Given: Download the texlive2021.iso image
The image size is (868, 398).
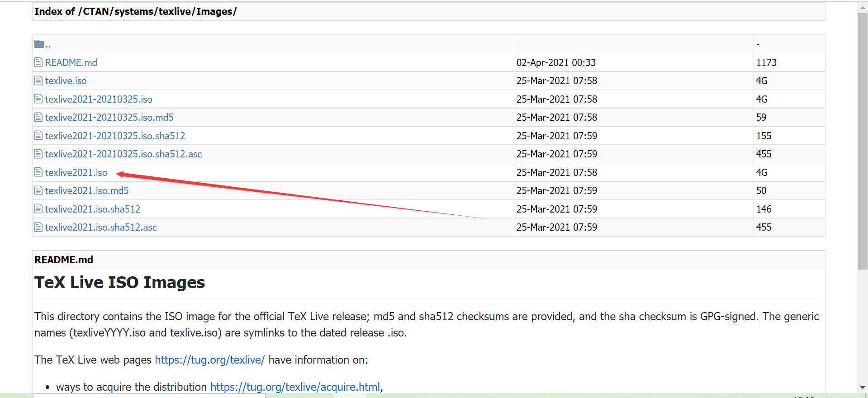Looking at the screenshot, I should [76, 172].
